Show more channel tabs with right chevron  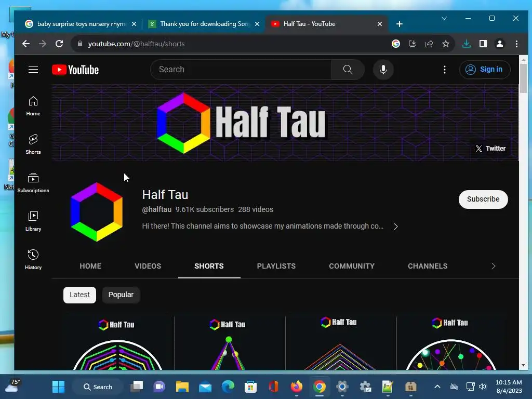(x=494, y=266)
